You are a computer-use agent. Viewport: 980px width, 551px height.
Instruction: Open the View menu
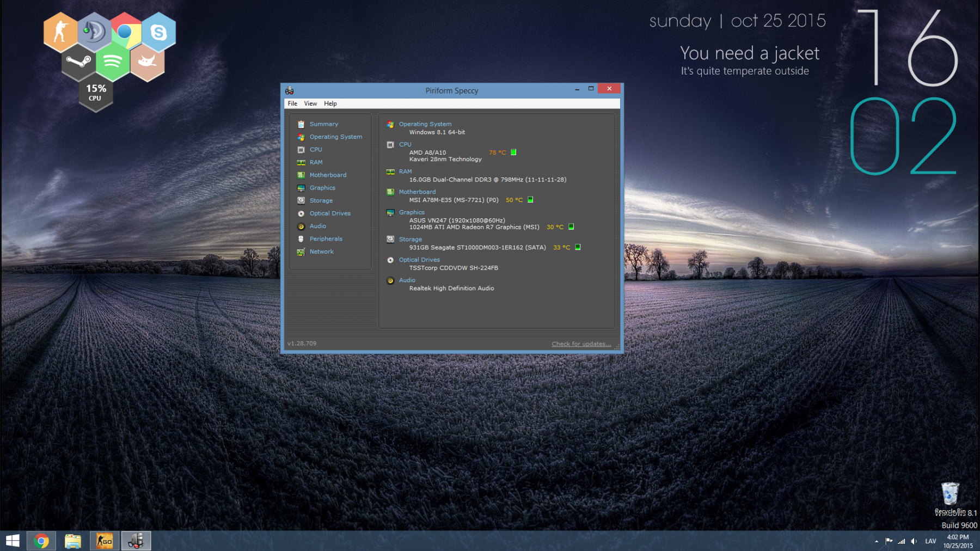[310, 103]
